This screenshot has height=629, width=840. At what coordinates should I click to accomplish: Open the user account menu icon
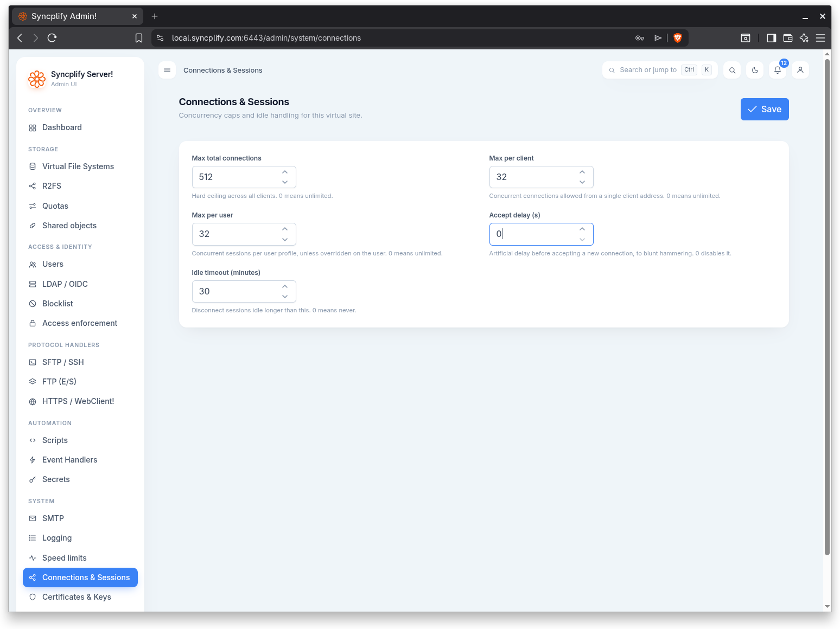(x=800, y=70)
